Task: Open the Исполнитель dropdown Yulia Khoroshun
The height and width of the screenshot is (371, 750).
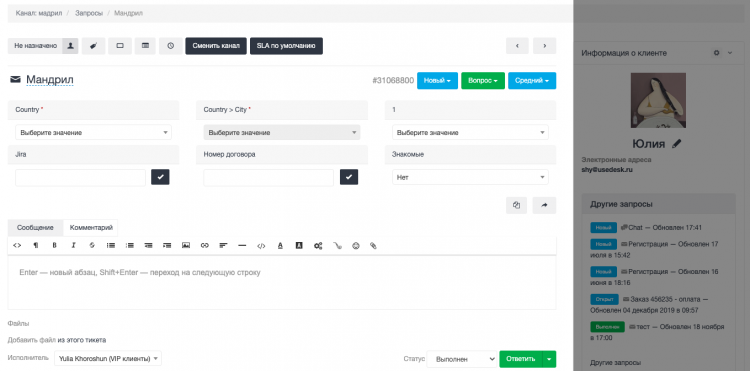Action: pyautogui.click(x=108, y=359)
